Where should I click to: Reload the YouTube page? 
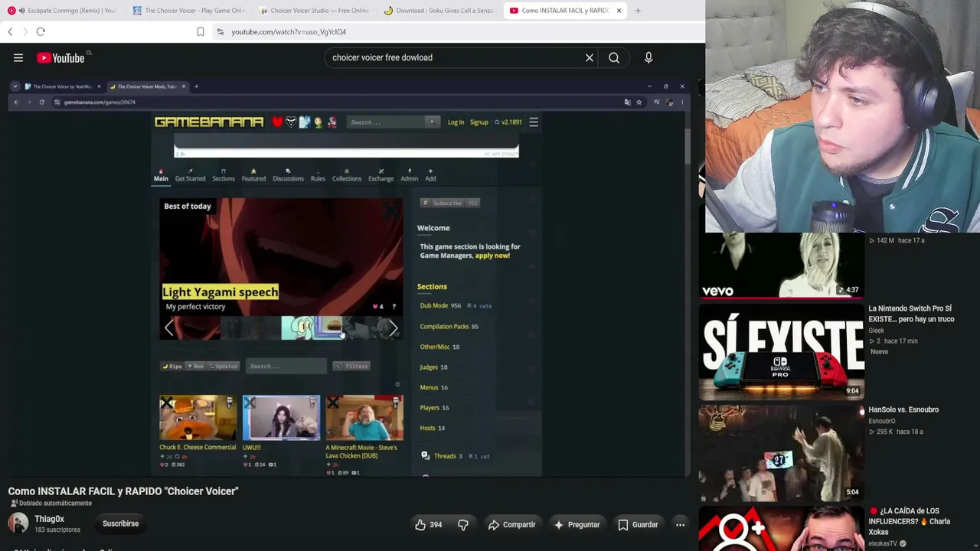click(41, 31)
